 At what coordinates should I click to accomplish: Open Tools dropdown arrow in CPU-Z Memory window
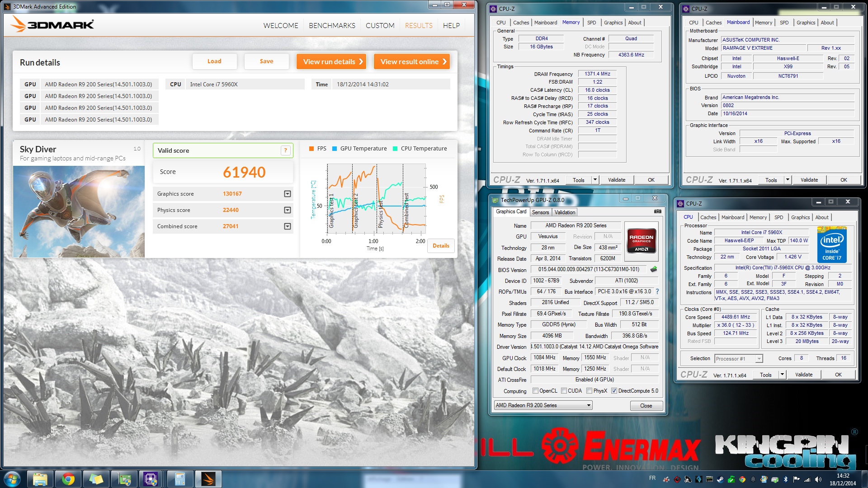(x=595, y=180)
